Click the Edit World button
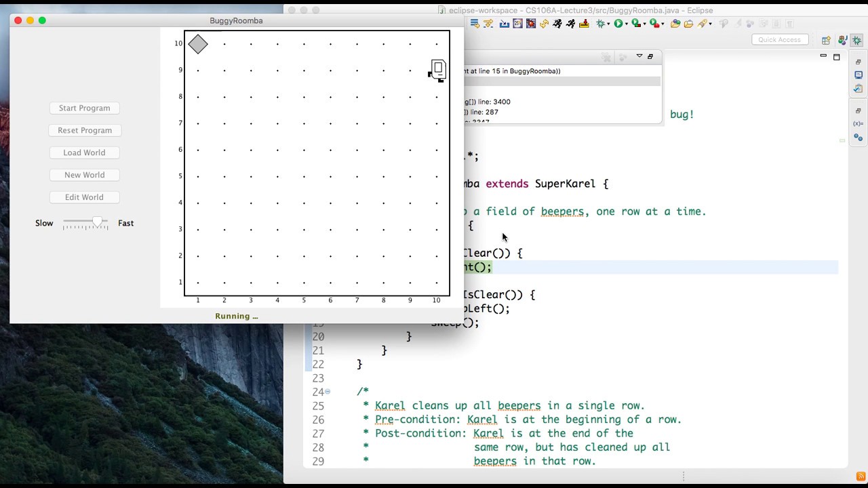 [x=84, y=197]
